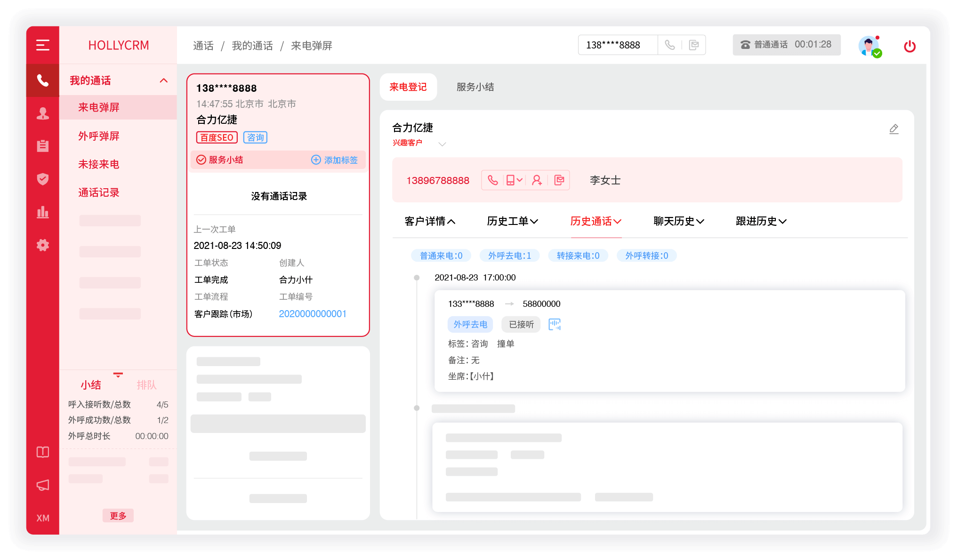Viewport: 958px width, 560px height.
Task: Click the assign contact icon next to number
Action: [538, 180]
